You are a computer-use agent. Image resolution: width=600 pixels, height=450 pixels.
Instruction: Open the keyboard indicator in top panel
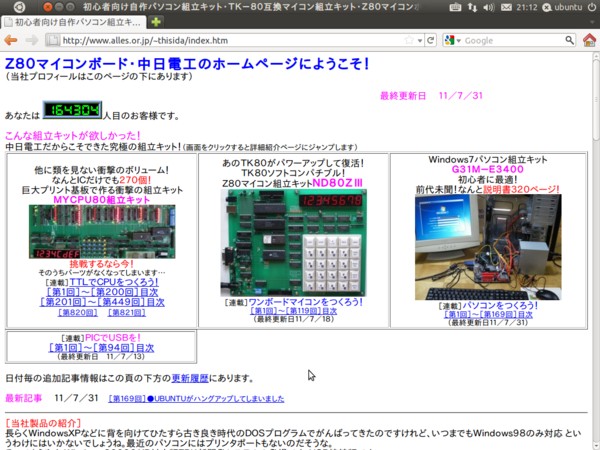click(455, 7)
